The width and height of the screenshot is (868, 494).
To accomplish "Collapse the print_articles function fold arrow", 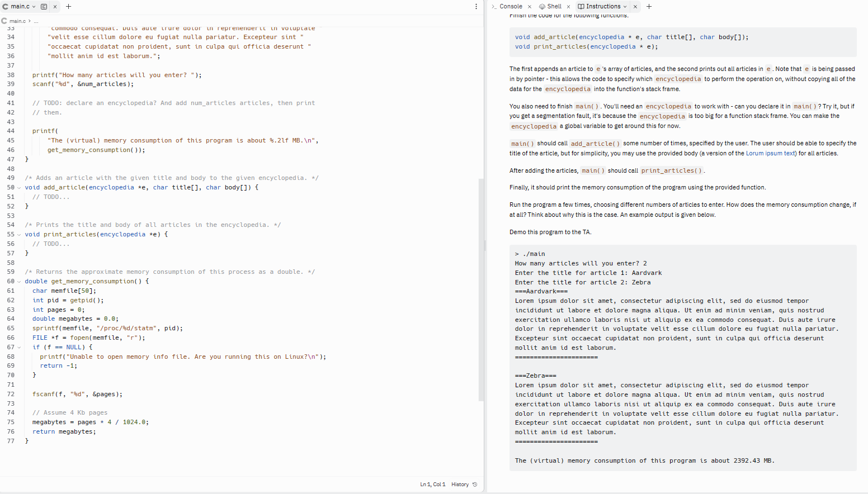I will pyautogui.click(x=18, y=234).
